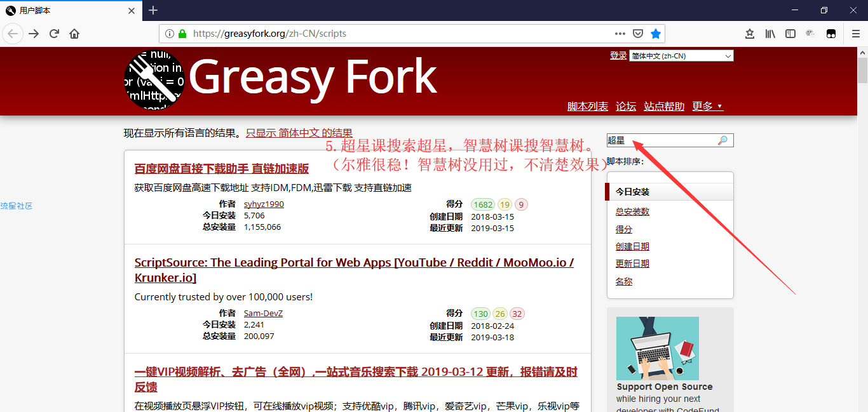The width and height of the screenshot is (868, 412).
Task: Open the Firefox Library menu
Action: click(x=770, y=34)
